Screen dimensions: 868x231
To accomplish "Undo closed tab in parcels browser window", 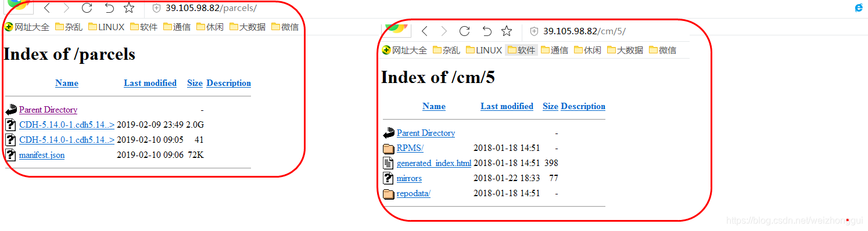I will [x=109, y=8].
